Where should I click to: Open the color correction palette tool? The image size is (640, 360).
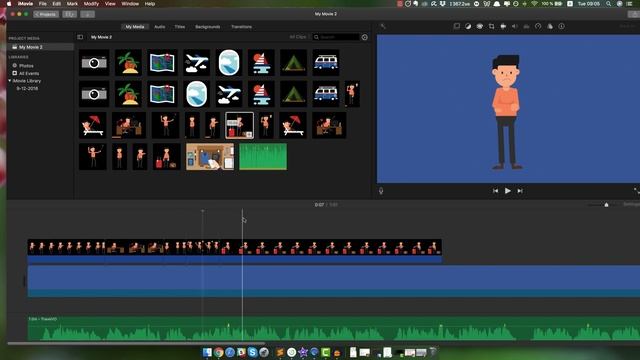pyautogui.click(x=480, y=27)
